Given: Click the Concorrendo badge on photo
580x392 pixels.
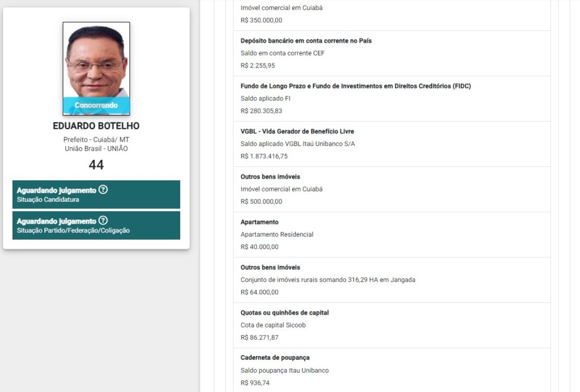Looking at the screenshot, I should 96,105.
